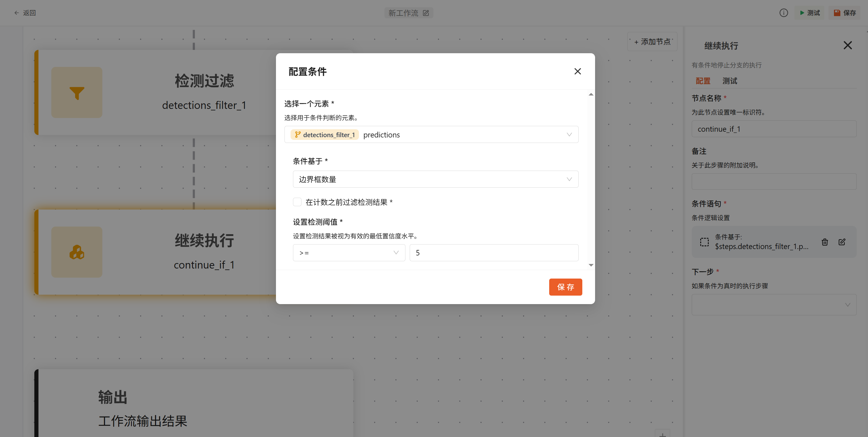The image size is (868, 437).
Task: Delete the condition with the trash icon
Action: coord(825,242)
